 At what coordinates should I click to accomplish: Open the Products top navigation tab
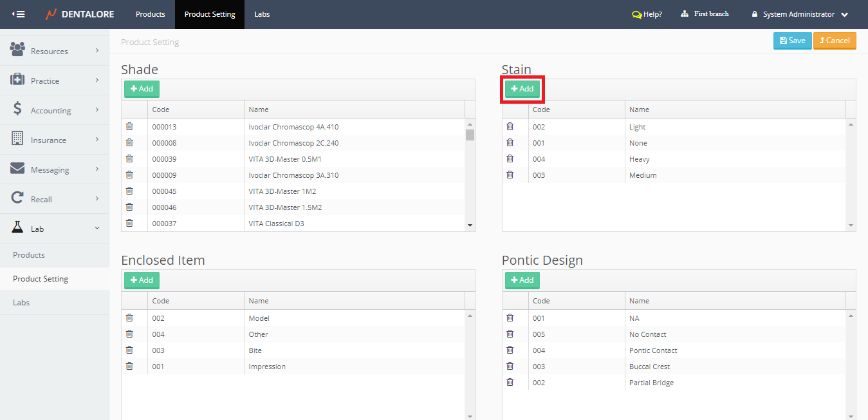tap(150, 14)
